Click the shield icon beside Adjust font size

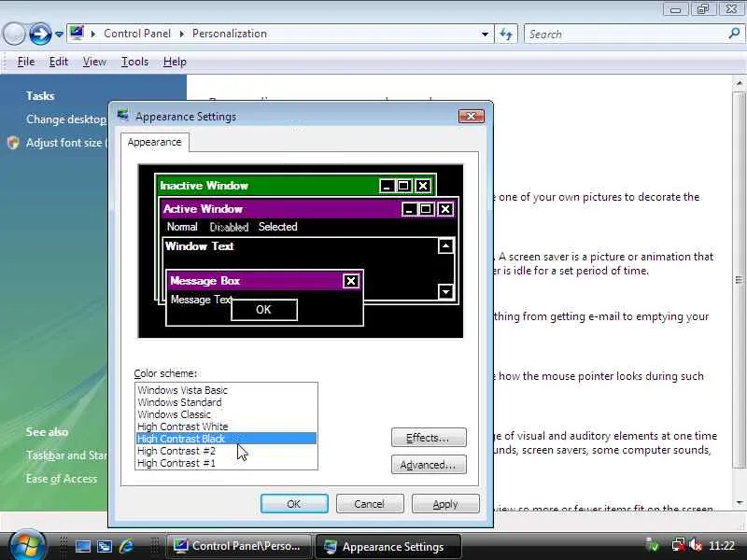(x=13, y=143)
